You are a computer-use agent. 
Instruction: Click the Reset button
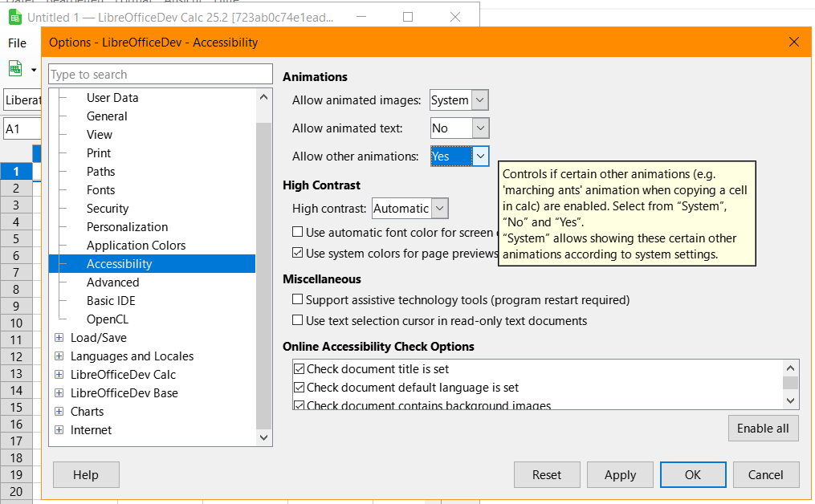[547, 475]
